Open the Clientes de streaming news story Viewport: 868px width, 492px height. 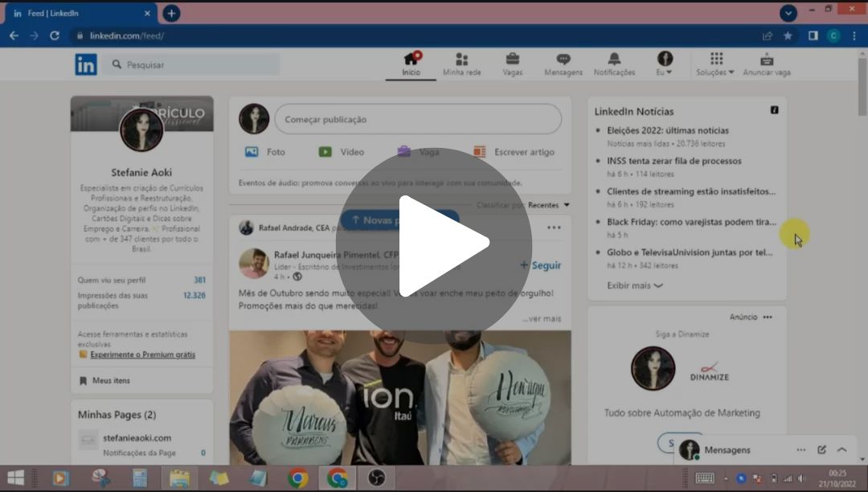(691, 191)
